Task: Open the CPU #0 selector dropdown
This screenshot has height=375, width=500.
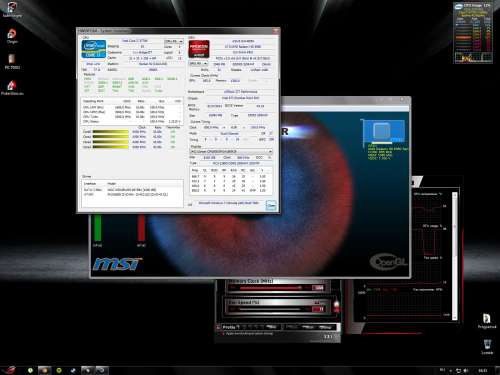Action: pyautogui.click(x=174, y=41)
